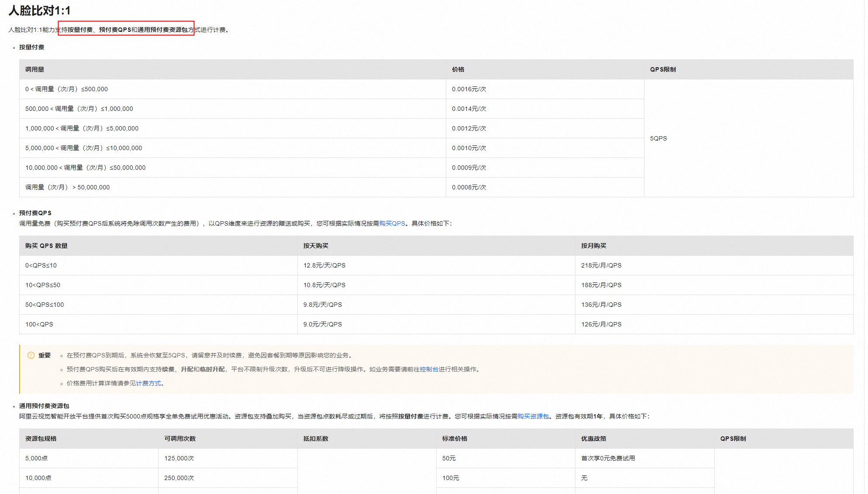Click the 可调用次数 column header
The height and width of the screenshot is (494, 868).
(228, 439)
